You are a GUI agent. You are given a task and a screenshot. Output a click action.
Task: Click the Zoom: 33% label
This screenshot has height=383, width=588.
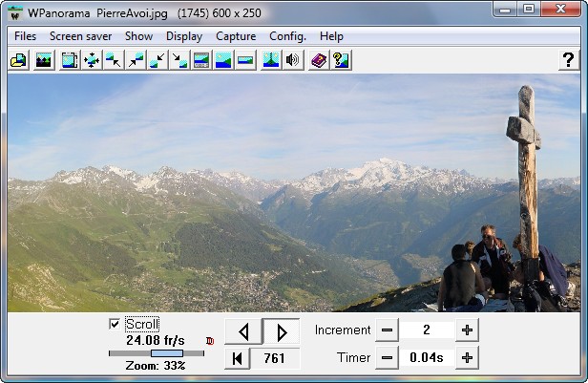156,366
